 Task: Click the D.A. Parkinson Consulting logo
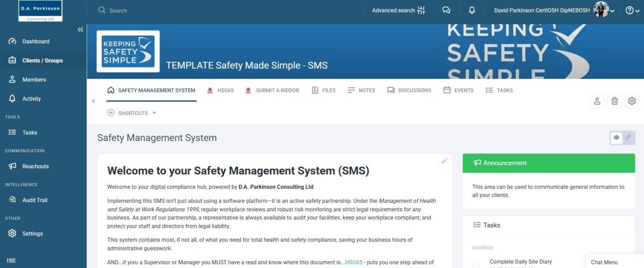(40, 11)
